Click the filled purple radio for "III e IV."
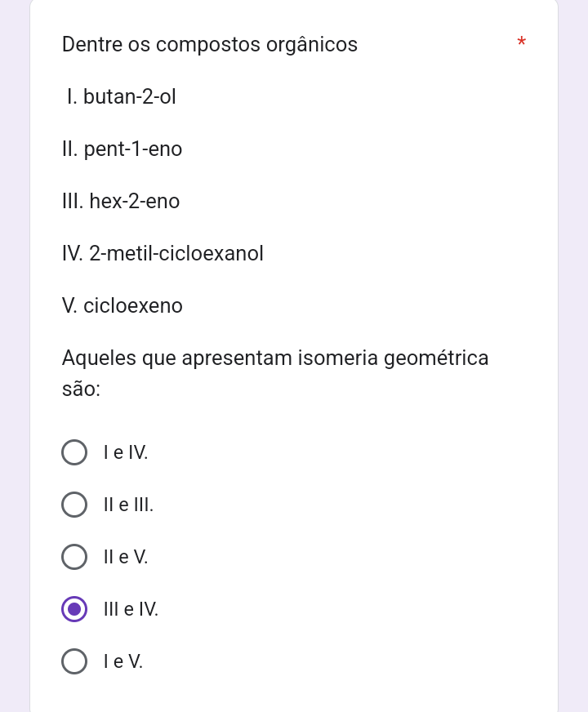Viewport: 588px width, 712px height. click(x=74, y=609)
